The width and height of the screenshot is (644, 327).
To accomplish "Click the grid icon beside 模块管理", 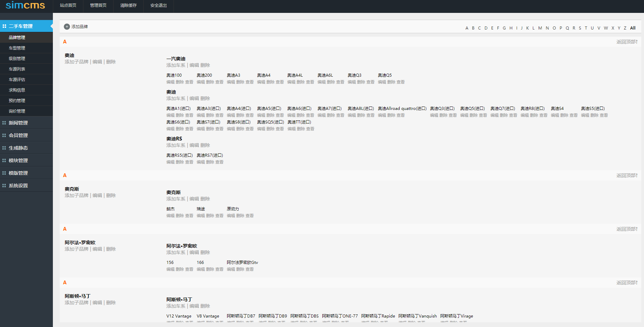I will click(4, 160).
